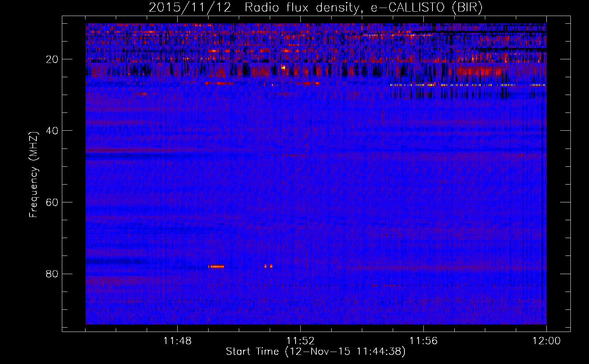Select the "Frequency (MHZ)" y-axis label
The image size is (589, 364).
click(33, 174)
